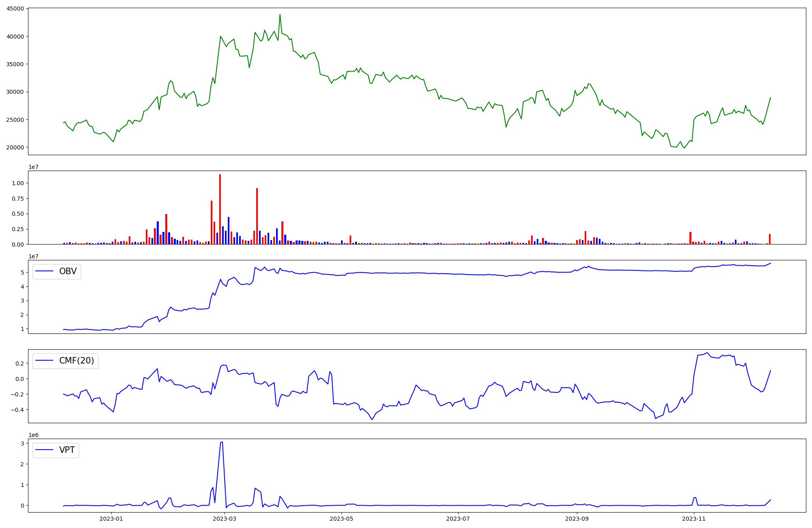Viewport: 812px width, 528px height.
Task: Click the CMF(20) legend entry
Action: pos(76,361)
